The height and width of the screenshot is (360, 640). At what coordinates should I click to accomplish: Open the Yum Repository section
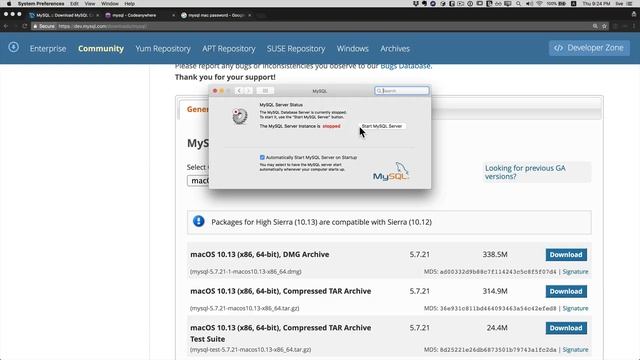tap(163, 49)
